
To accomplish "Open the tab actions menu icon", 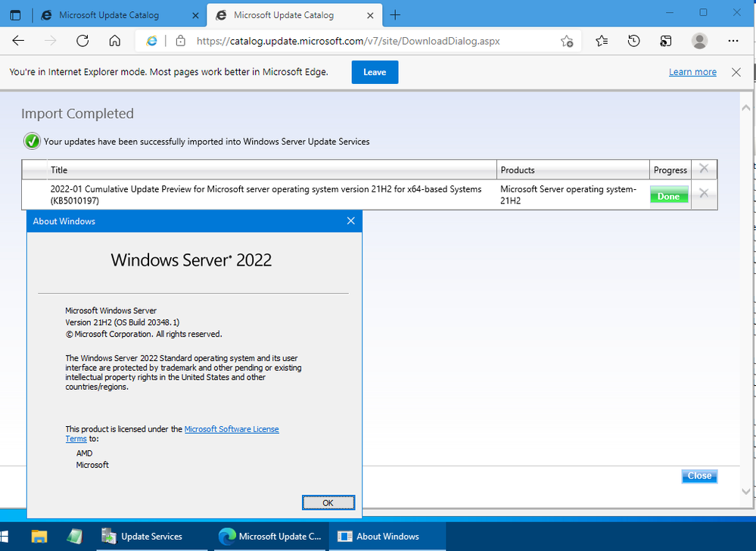I will [15, 15].
